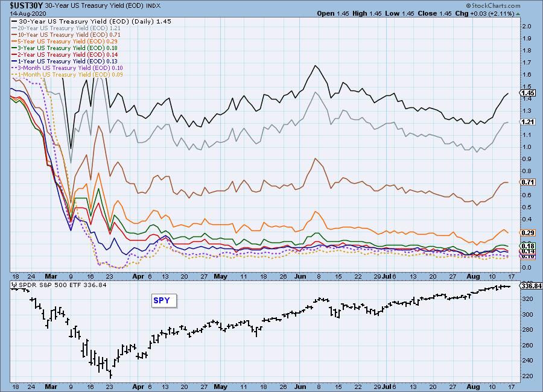
Task: Click the Jun label on the yield chart date axis
Action: tap(300, 276)
